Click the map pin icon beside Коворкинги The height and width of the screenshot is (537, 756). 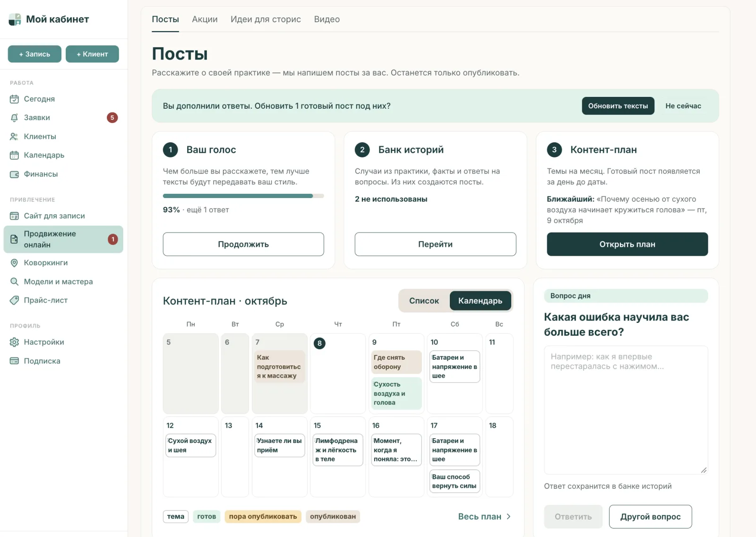click(14, 263)
